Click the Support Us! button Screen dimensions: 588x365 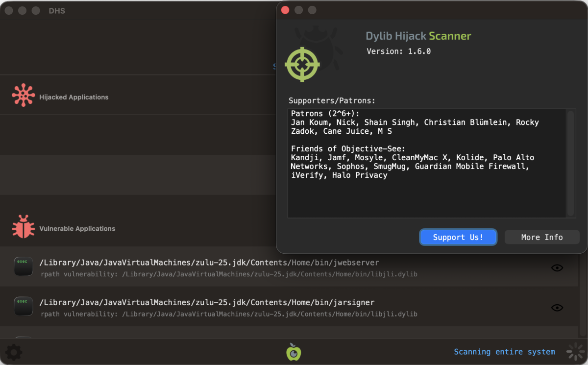[x=458, y=237]
